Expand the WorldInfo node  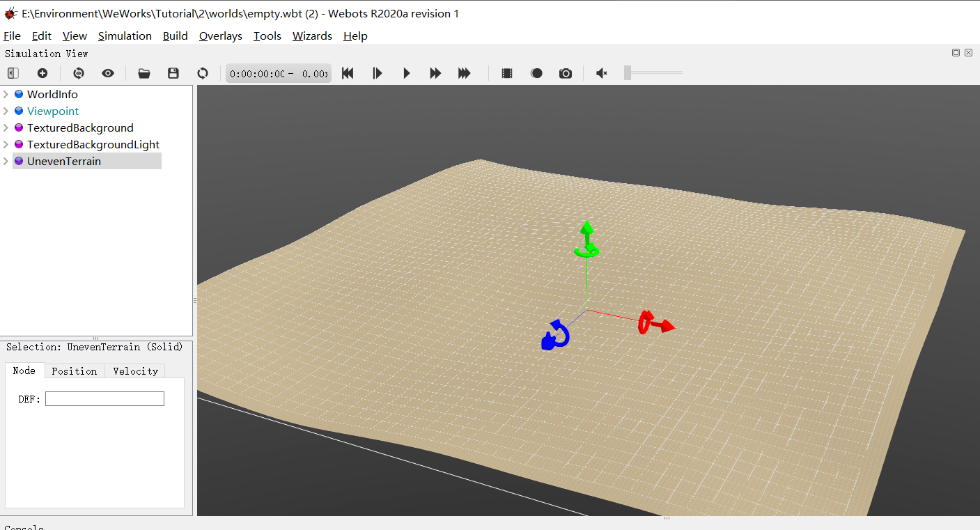[6, 94]
